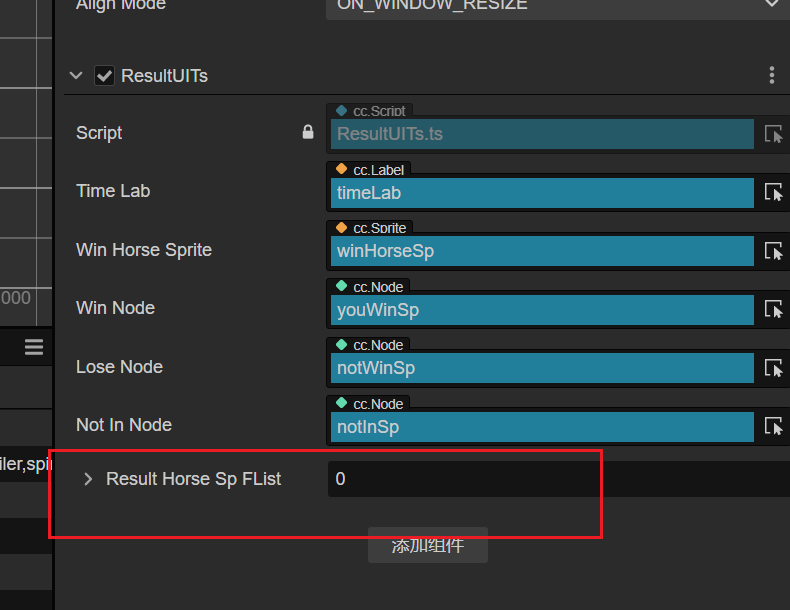Viewport: 790px width, 610px height.
Task: Disable the ResultUITs component checkbox
Action: pyautogui.click(x=104, y=76)
